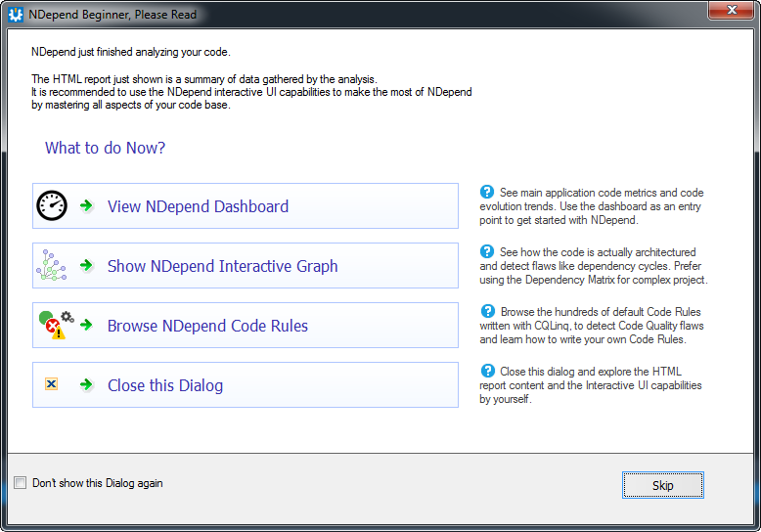Select Show NDepend Interactive Graph
The width and height of the screenshot is (761, 532).
[246, 266]
